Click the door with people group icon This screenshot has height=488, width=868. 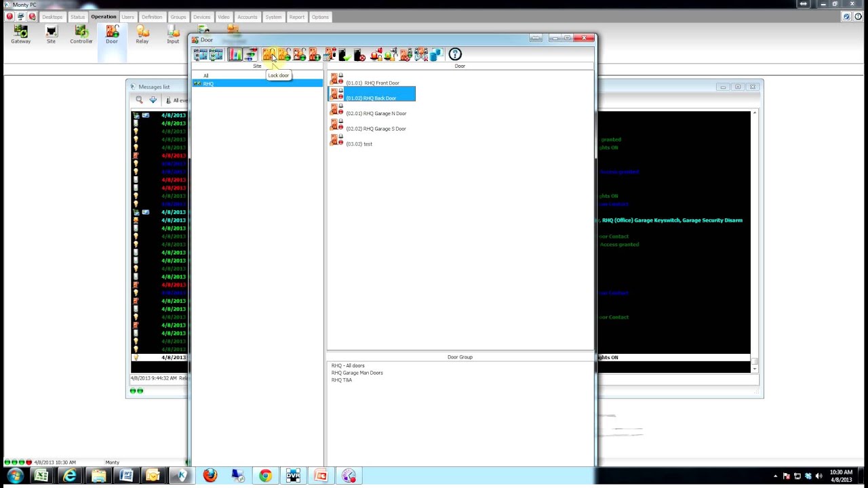tap(406, 54)
